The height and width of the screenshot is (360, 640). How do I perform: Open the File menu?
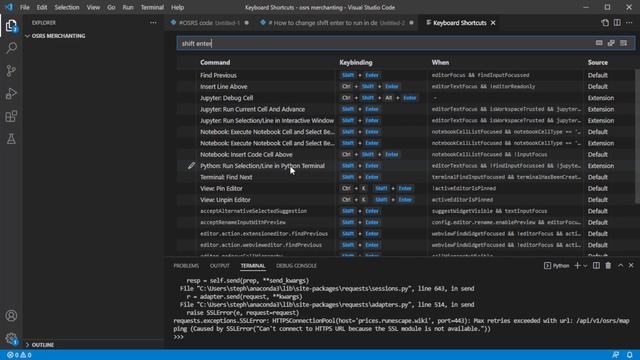point(24,7)
